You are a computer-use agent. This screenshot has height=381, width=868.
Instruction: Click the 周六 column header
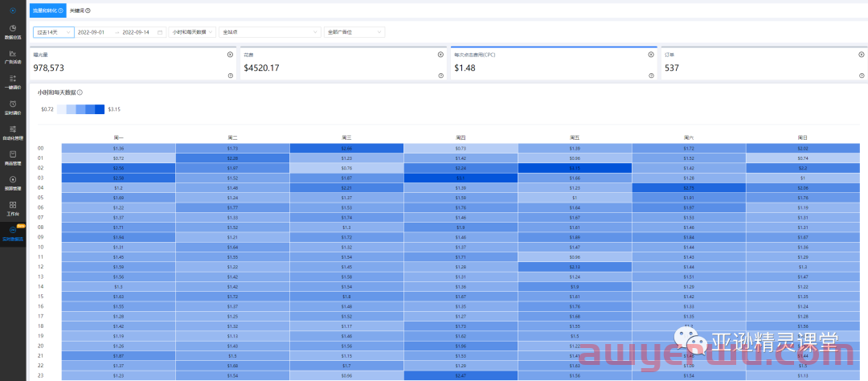coord(689,137)
